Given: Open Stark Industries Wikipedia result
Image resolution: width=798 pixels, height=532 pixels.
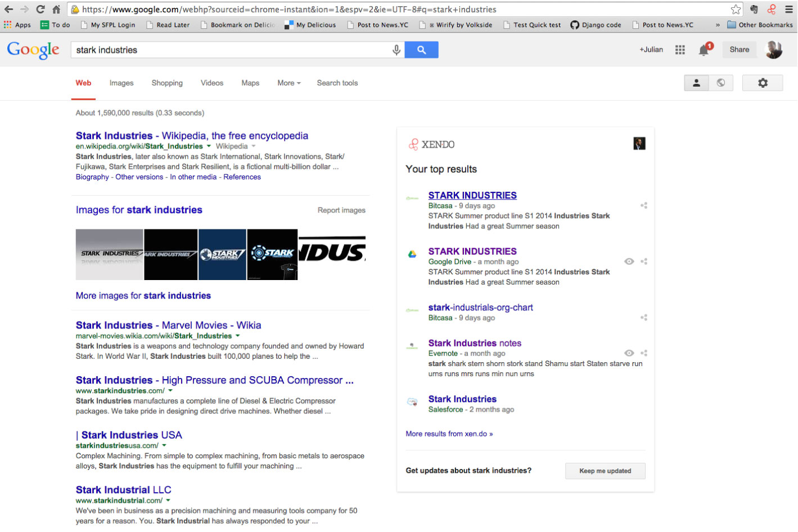Looking at the screenshot, I should [x=192, y=136].
